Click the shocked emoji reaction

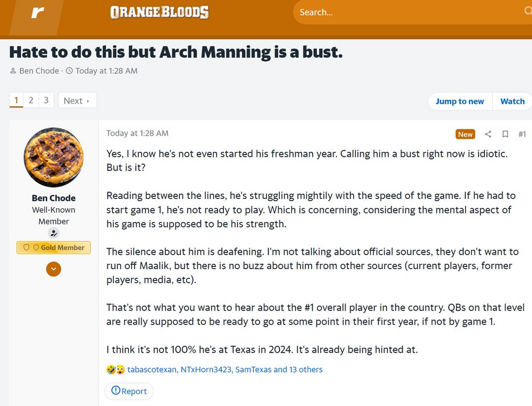click(x=119, y=369)
